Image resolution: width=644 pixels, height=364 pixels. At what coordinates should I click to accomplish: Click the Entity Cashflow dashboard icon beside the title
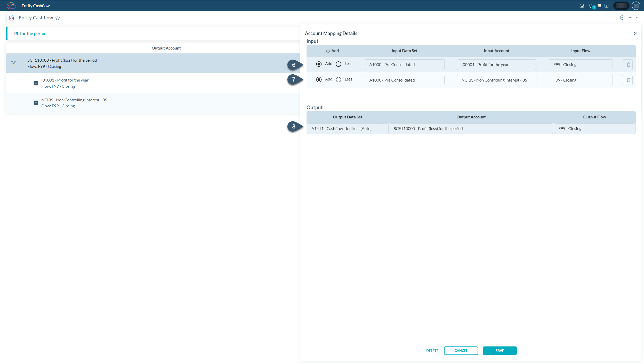pyautogui.click(x=11, y=18)
